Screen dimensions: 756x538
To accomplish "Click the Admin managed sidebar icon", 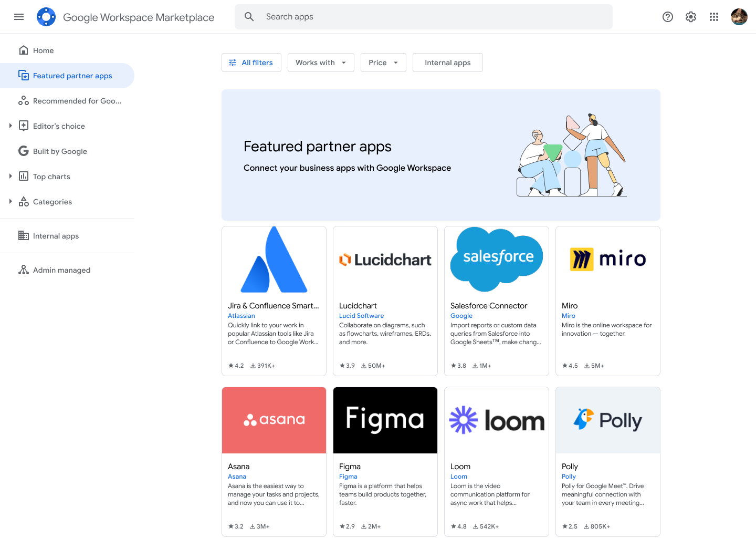I will (24, 270).
